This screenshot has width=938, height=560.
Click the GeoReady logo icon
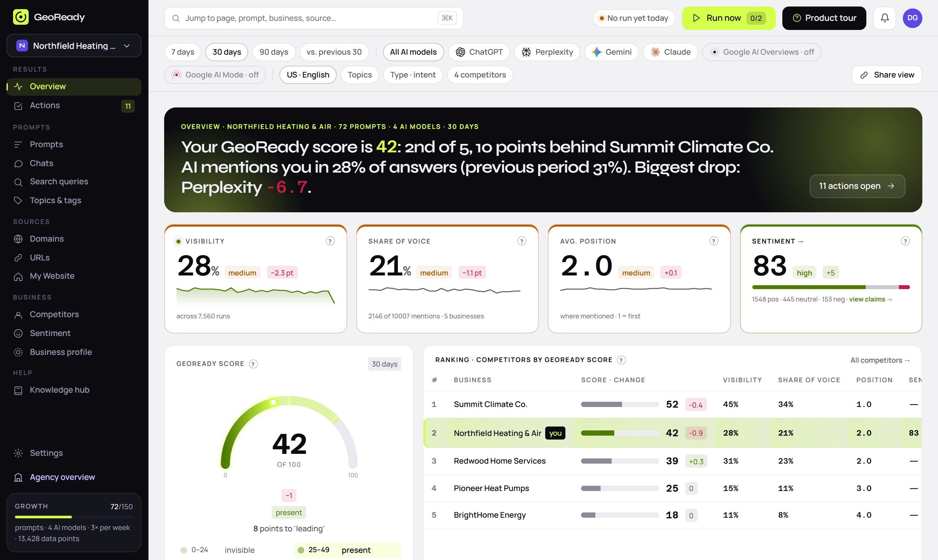point(21,17)
